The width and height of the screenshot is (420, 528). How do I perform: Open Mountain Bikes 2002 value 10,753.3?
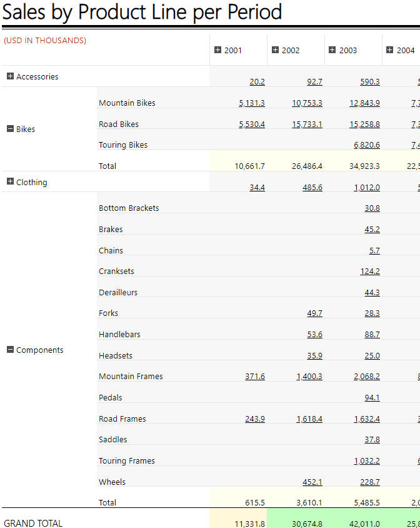point(307,103)
